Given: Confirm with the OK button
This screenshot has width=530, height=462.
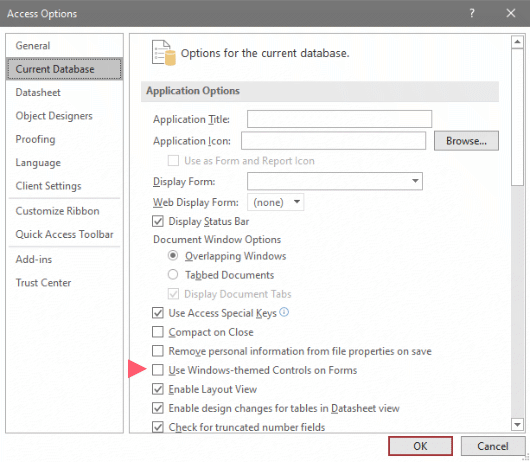Looking at the screenshot, I should tap(420, 446).
